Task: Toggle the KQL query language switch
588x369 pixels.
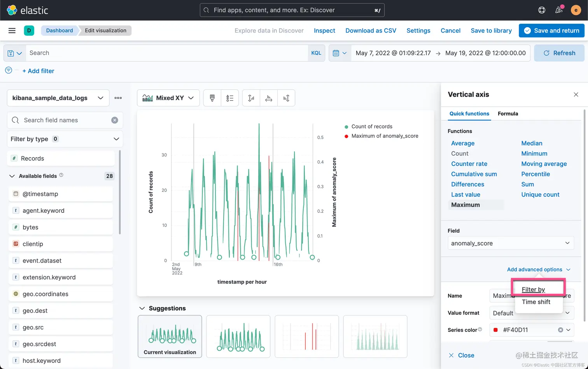Action: 316,53
